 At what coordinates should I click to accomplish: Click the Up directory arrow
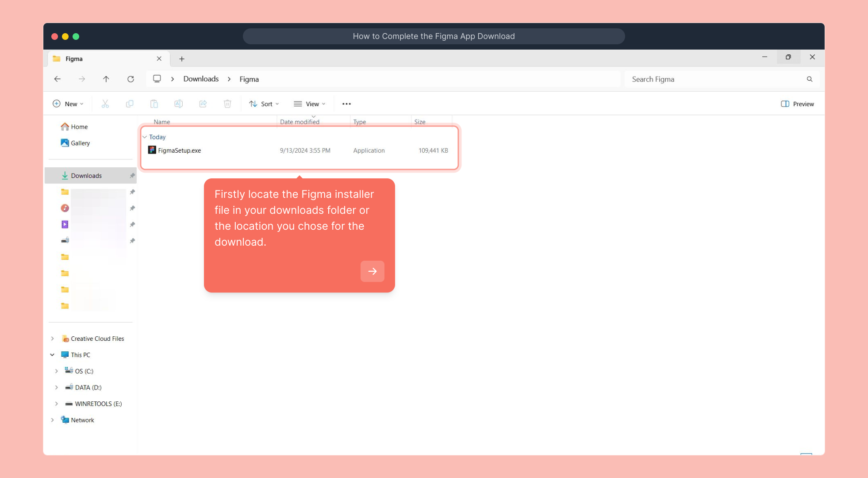pyautogui.click(x=106, y=79)
